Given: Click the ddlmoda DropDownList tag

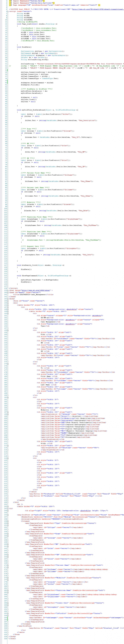Looking at the screenshot, I should [70, 414].
